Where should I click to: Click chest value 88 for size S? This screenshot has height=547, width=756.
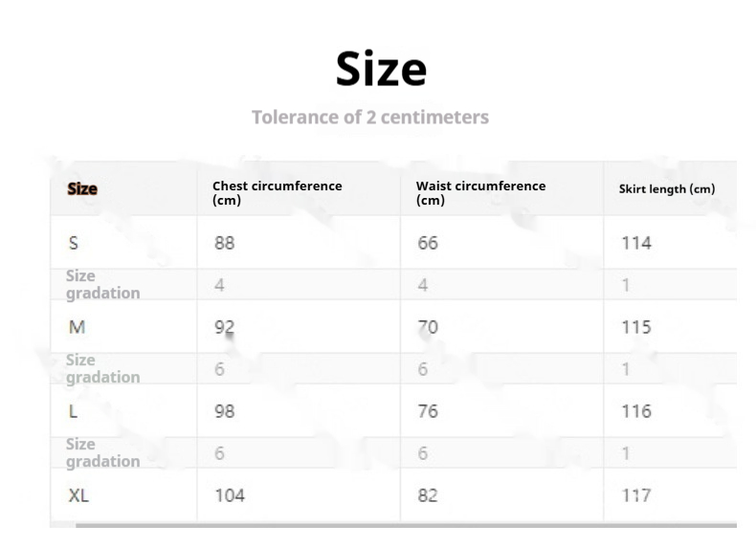point(224,243)
